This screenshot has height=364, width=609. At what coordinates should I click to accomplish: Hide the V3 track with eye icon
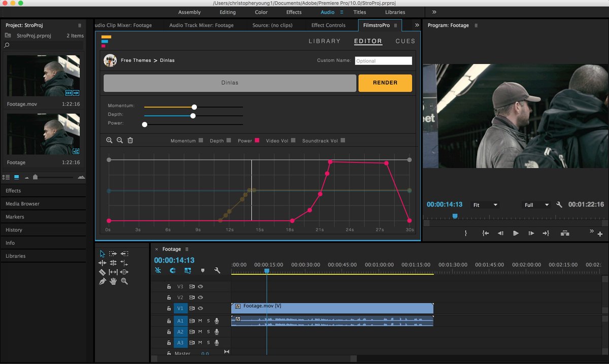(200, 286)
